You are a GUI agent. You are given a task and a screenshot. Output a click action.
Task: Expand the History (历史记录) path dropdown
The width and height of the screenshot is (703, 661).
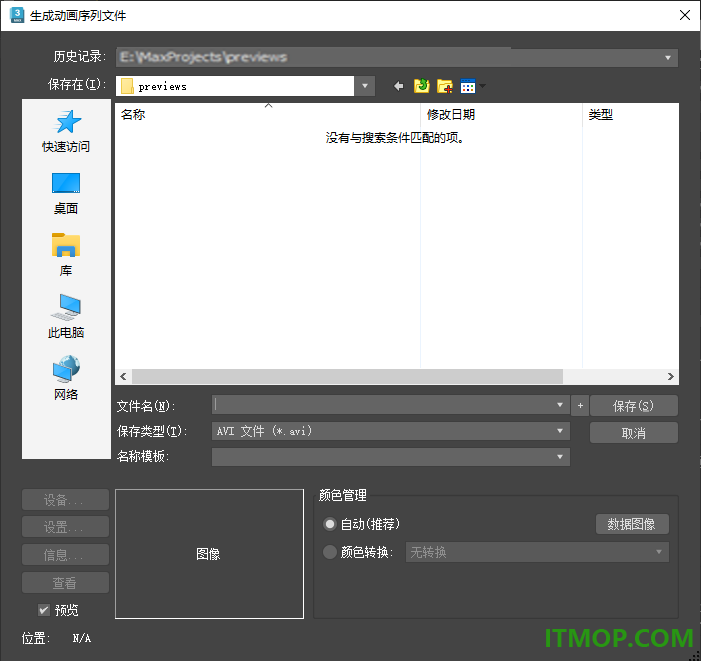tap(668, 58)
